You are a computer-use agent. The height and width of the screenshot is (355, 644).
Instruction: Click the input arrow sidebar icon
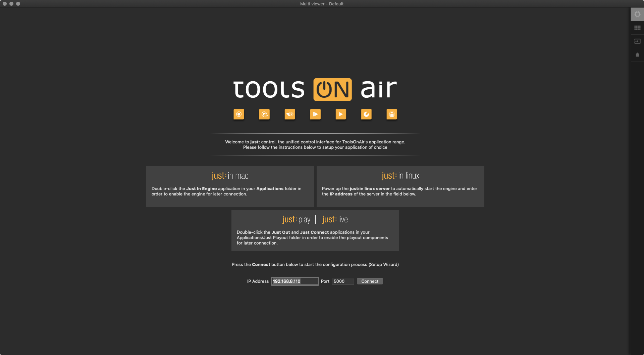(637, 41)
